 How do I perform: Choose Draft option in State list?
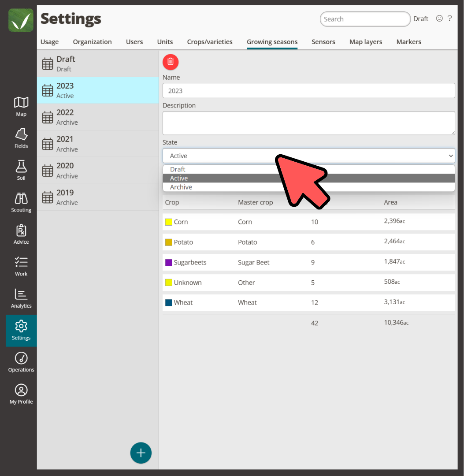tap(308, 169)
